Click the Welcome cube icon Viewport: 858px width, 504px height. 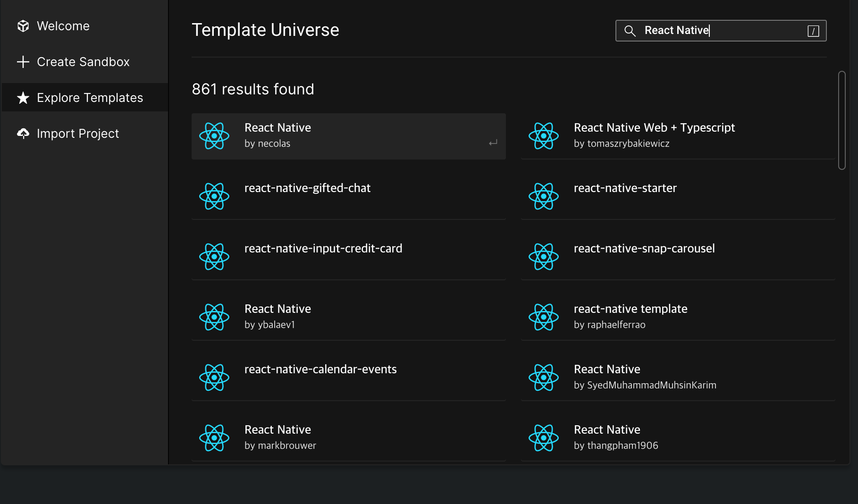coord(23,26)
